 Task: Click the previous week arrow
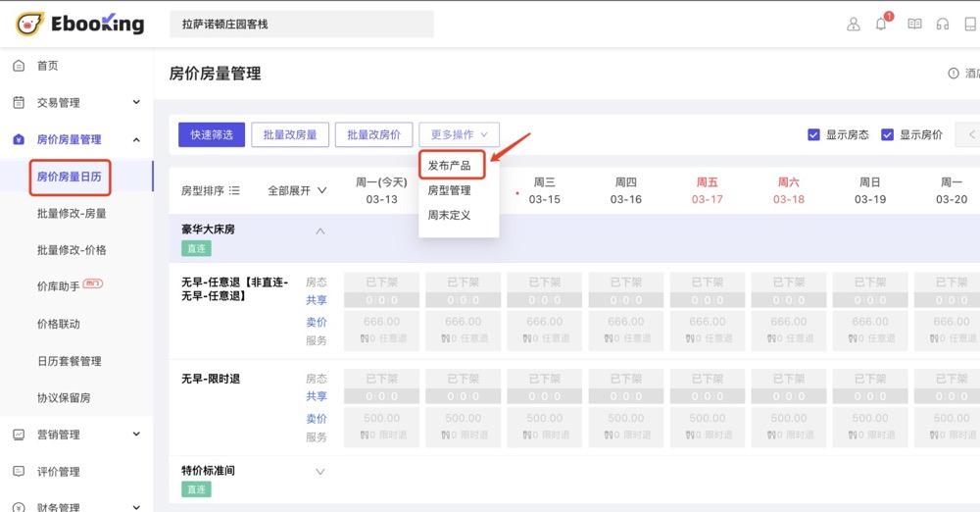pos(971,135)
